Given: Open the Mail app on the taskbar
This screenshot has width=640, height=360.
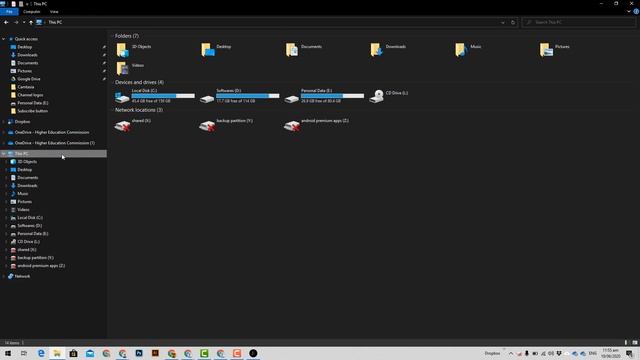Looking at the screenshot, I should [90, 353].
